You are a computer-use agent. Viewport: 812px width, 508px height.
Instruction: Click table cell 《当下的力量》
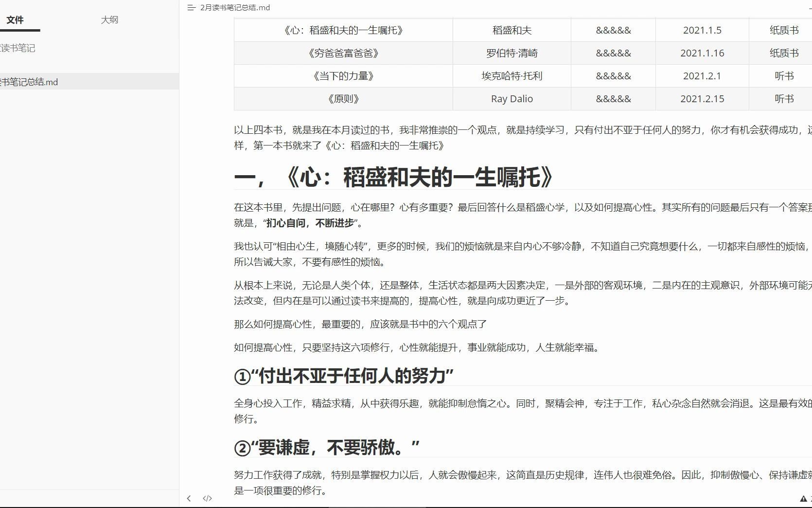(x=343, y=76)
